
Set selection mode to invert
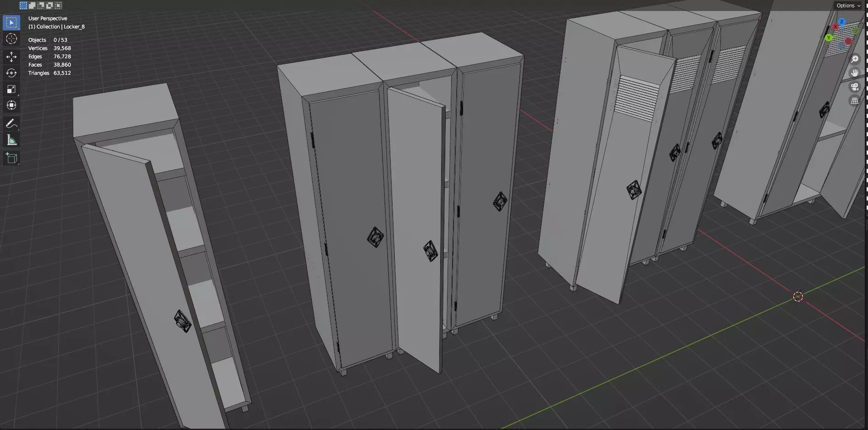point(50,6)
